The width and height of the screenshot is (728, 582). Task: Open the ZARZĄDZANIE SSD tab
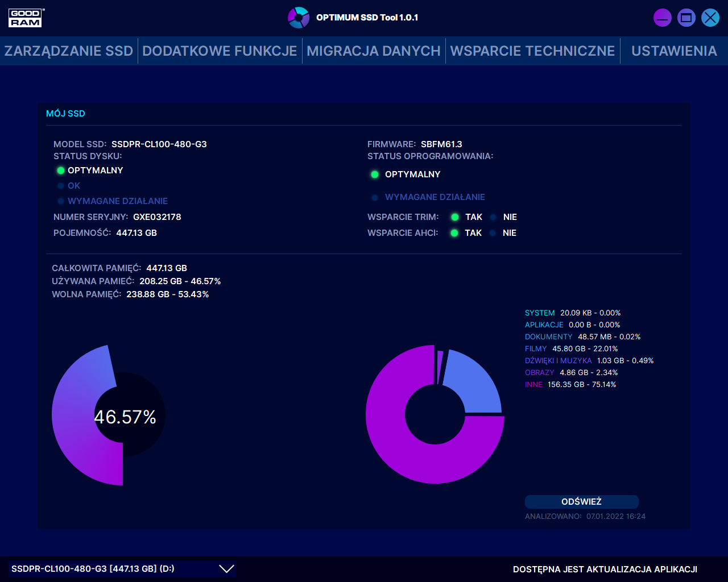[69, 51]
